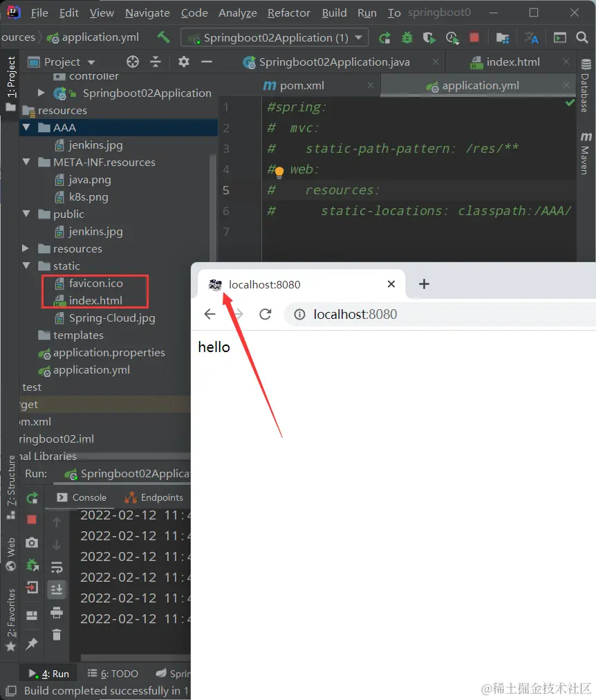Open the Build menu
The image size is (596, 700).
point(334,13)
